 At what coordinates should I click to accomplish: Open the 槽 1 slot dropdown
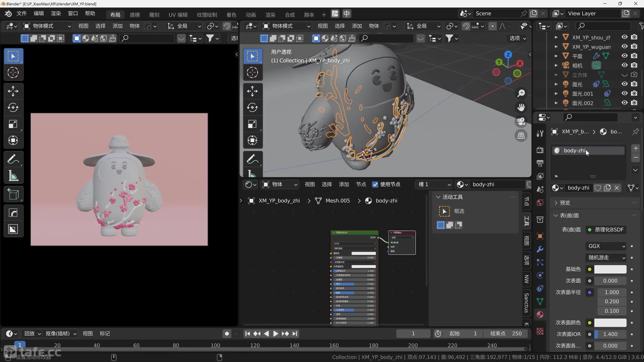434,184
